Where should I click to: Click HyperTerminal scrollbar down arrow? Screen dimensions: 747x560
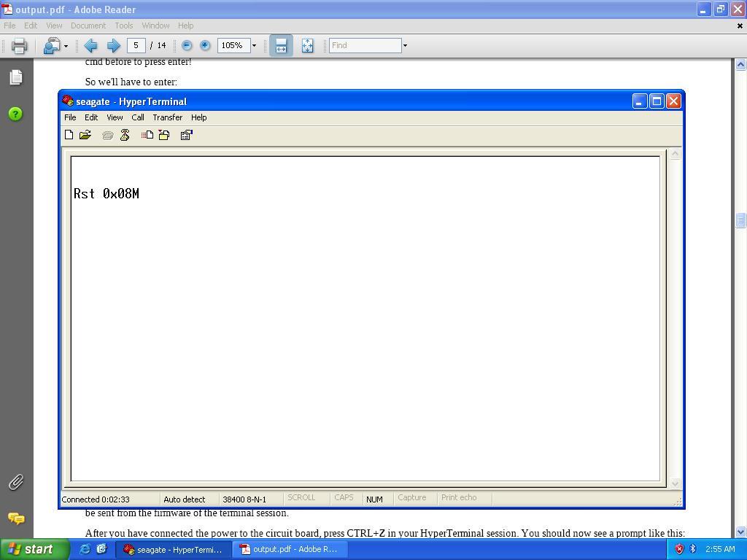coord(675,483)
